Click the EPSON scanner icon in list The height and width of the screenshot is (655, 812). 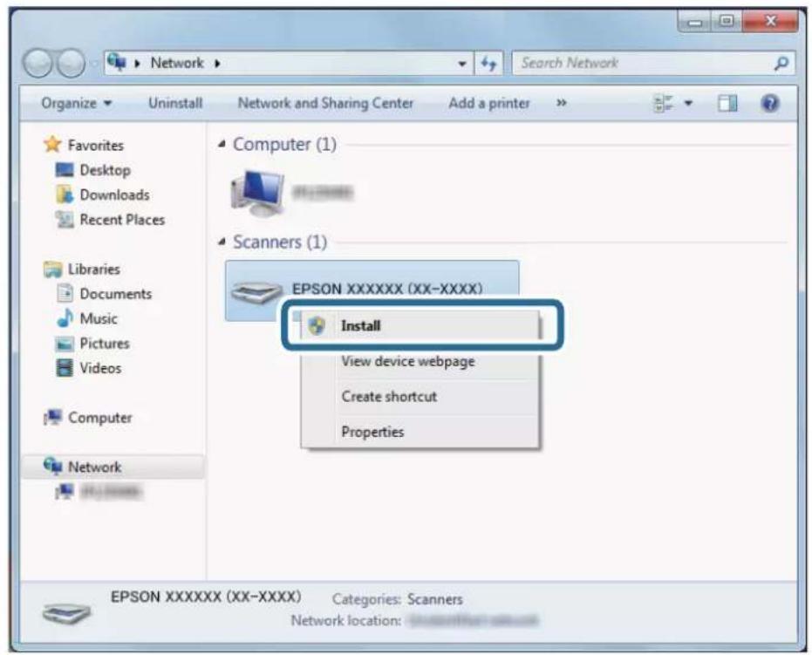coord(256,293)
